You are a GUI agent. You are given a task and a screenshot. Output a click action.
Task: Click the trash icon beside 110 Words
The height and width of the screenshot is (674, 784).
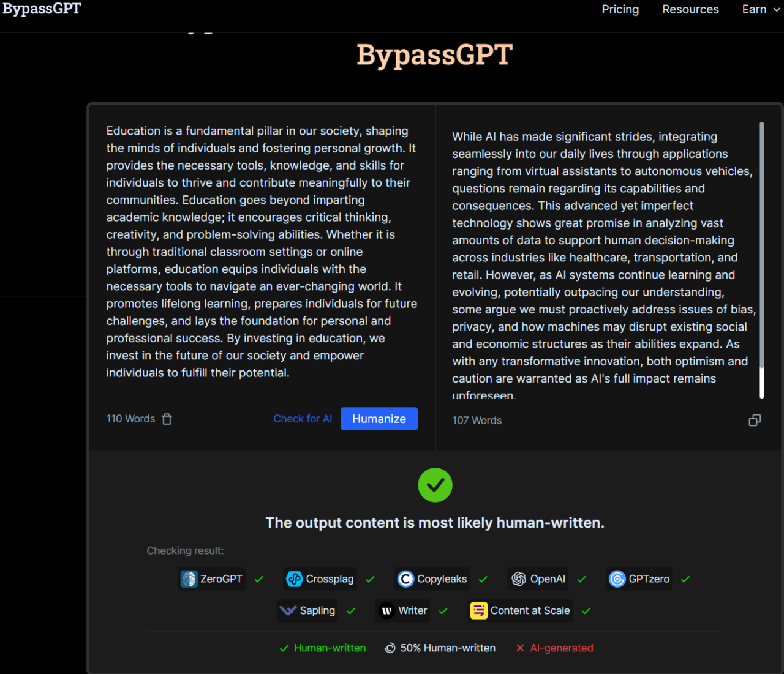coord(167,419)
